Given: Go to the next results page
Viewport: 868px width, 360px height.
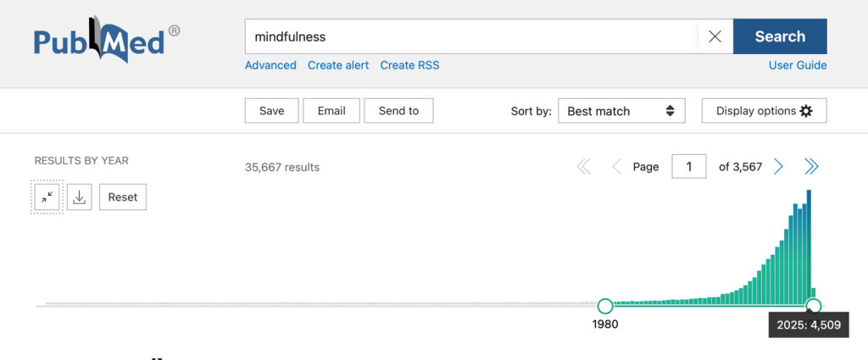Looking at the screenshot, I should [x=778, y=167].
